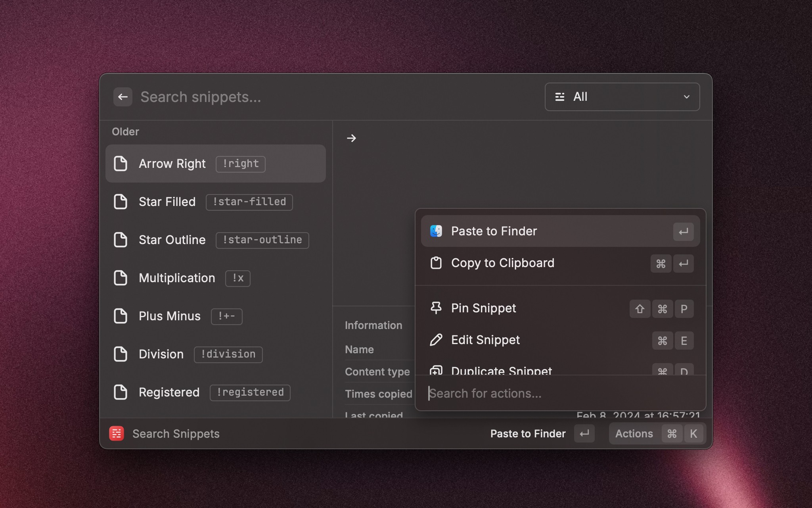
Task: Select the Arrow Right snippet
Action: click(x=216, y=164)
